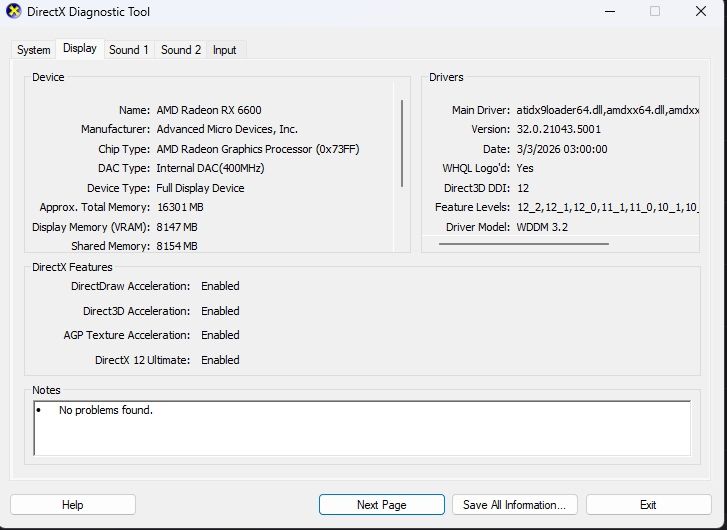Click the Exit button
Image resolution: width=727 pixels, height=530 pixels.
point(648,504)
